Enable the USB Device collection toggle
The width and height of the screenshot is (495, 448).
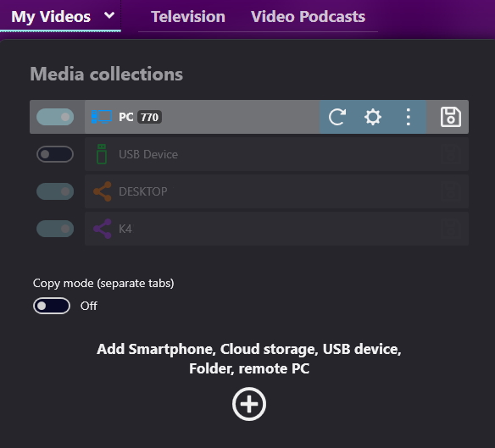pyautogui.click(x=55, y=154)
